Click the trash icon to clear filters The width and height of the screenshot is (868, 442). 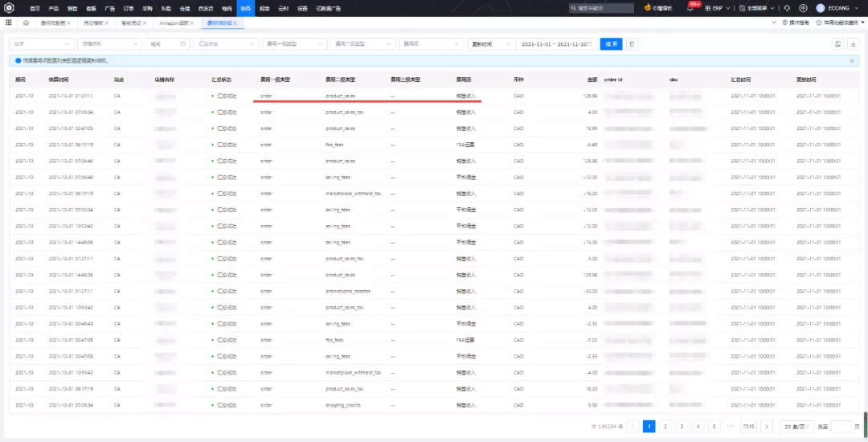632,43
